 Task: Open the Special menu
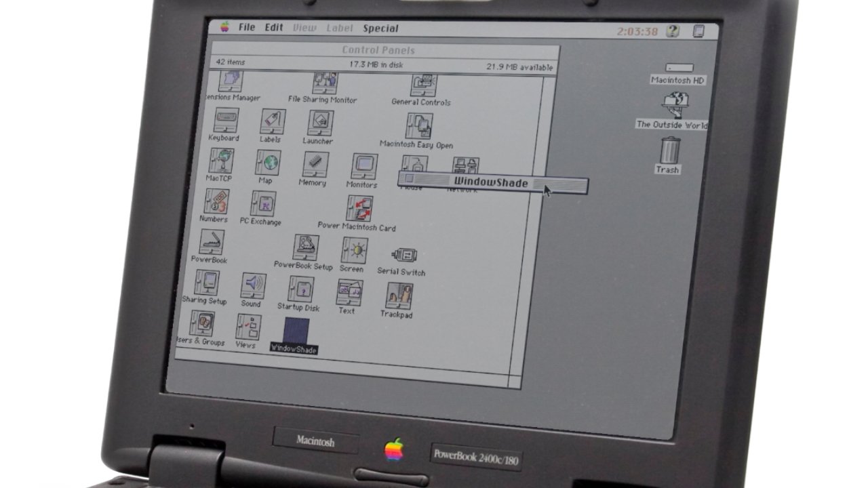(x=380, y=28)
